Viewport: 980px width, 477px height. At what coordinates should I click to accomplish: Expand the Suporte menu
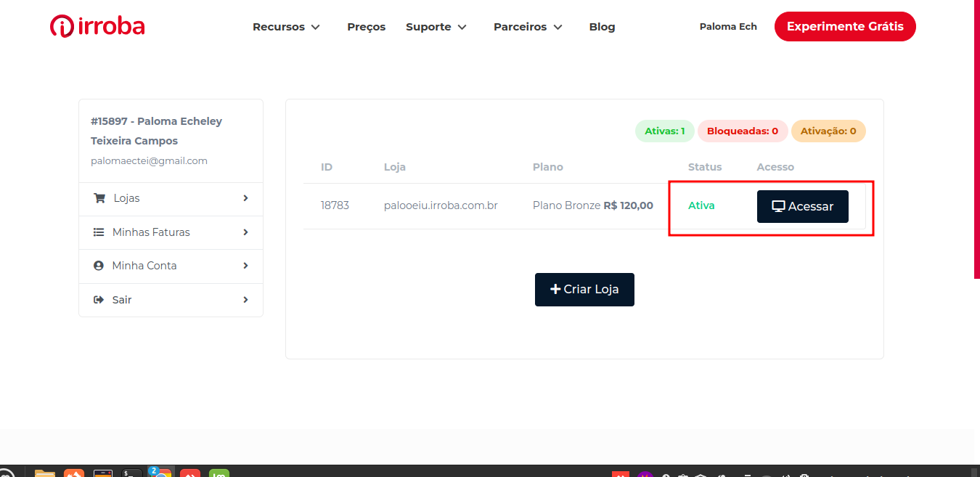pos(436,27)
